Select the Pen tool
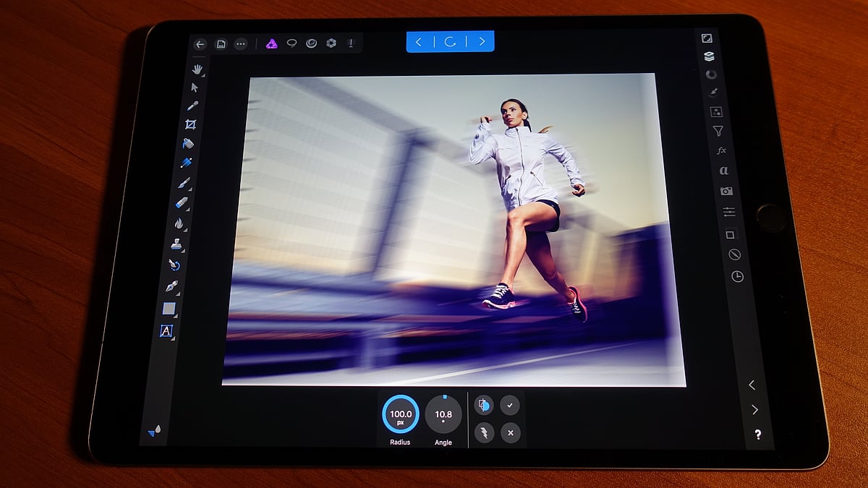This screenshot has width=868, height=488. point(172,286)
